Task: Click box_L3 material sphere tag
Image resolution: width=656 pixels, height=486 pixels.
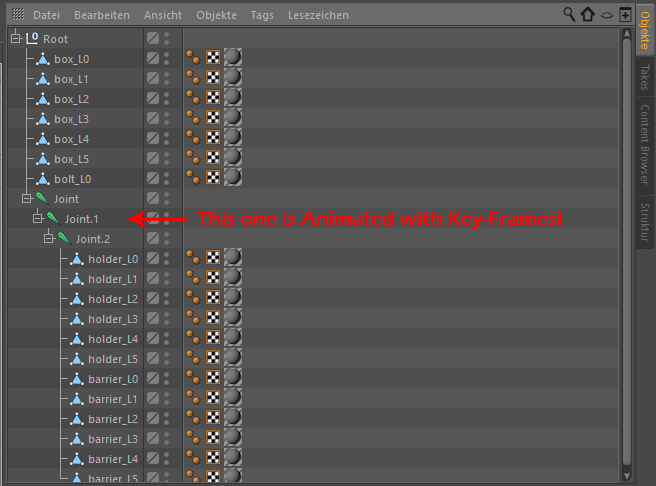Action: click(233, 117)
